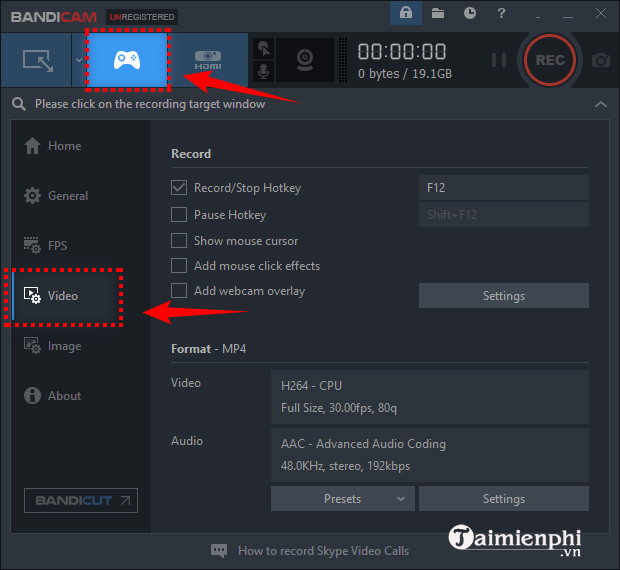Click the chat bubble tip icon
Screen dimensions: 620x570
tap(219, 551)
